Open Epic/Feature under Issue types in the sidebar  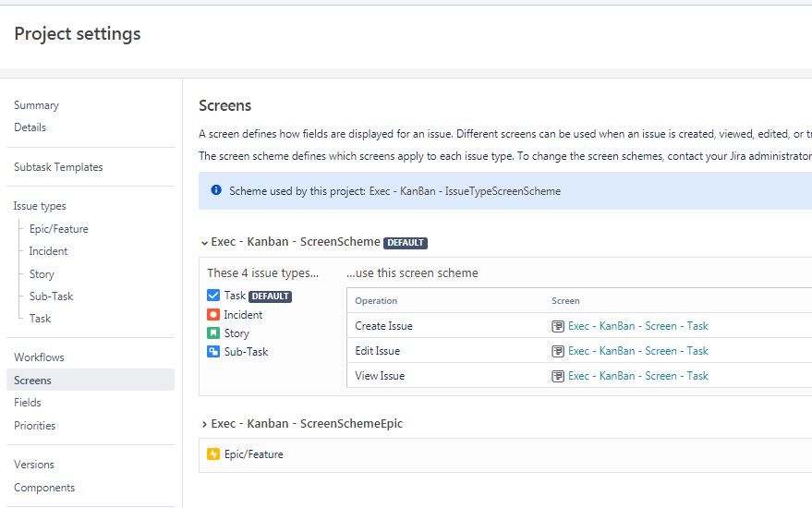pyautogui.click(x=59, y=229)
